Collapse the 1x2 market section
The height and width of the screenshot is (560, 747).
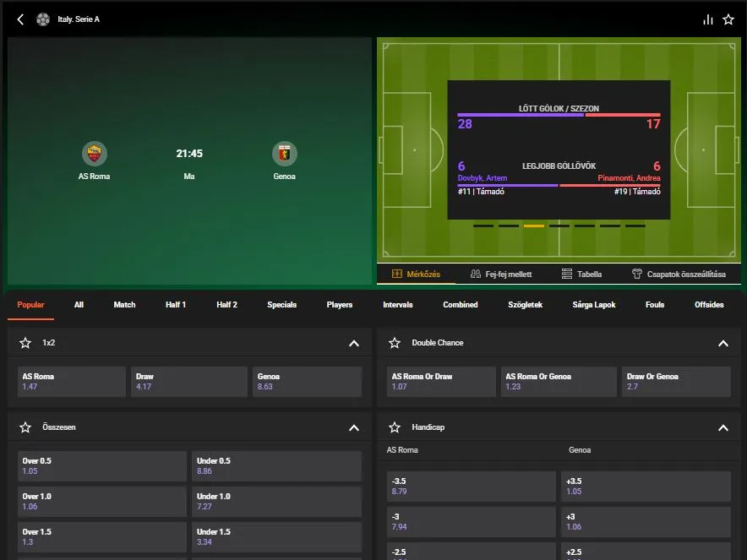pyautogui.click(x=354, y=343)
